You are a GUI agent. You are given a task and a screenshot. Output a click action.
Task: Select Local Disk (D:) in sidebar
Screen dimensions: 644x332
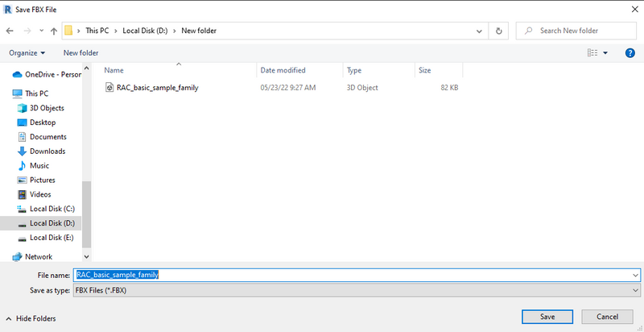[52, 223]
